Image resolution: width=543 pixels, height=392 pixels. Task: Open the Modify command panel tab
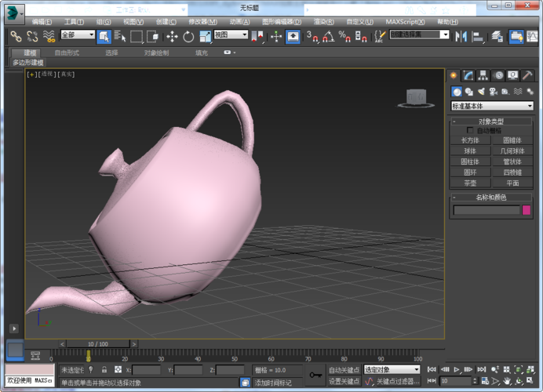pos(468,75)
